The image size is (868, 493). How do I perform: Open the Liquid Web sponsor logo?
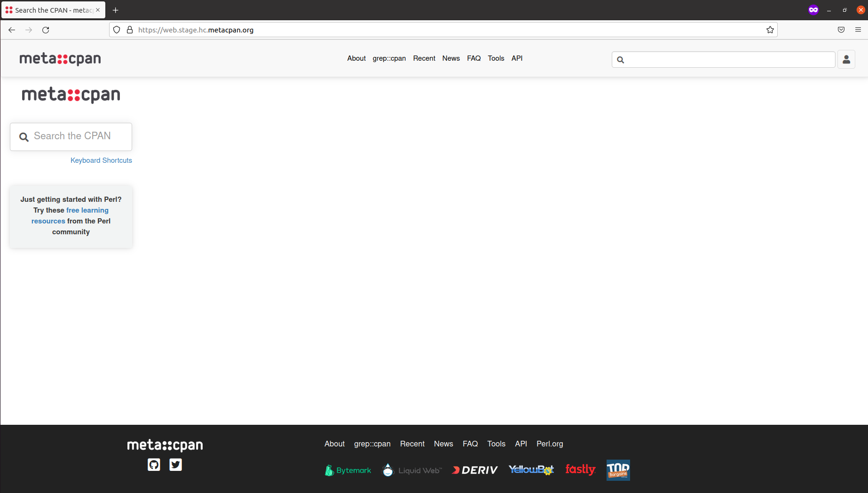click(x=412, y=470)
